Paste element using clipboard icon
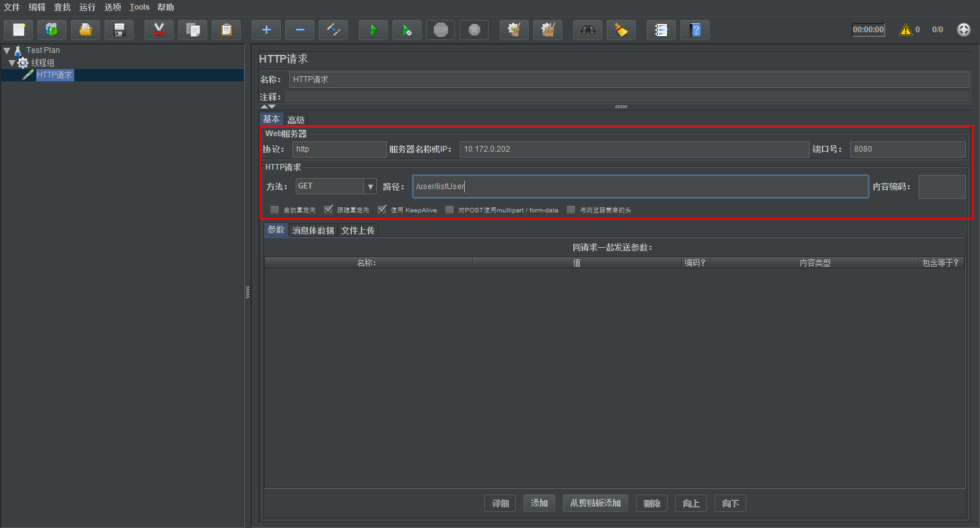 [226, 30]
